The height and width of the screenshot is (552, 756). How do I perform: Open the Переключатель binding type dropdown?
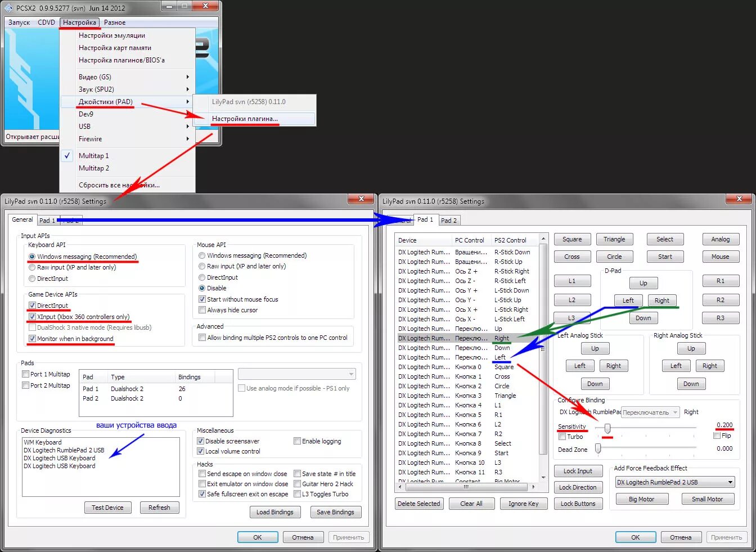[650, 412]
